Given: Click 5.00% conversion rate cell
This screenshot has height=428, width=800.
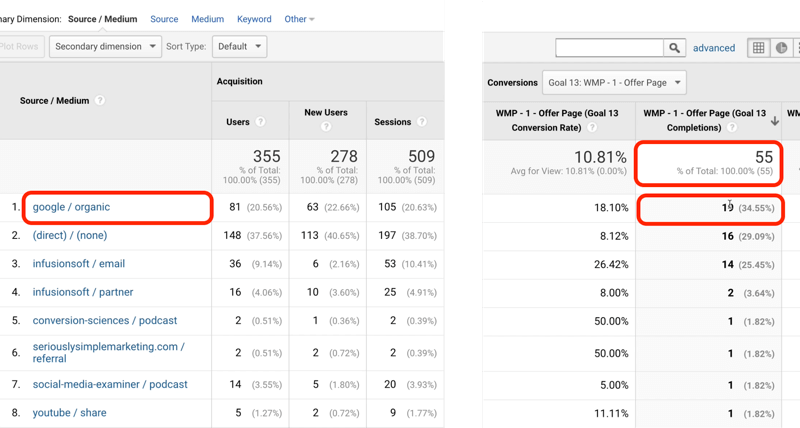Looking at the screenshot, I should [614, 386].
